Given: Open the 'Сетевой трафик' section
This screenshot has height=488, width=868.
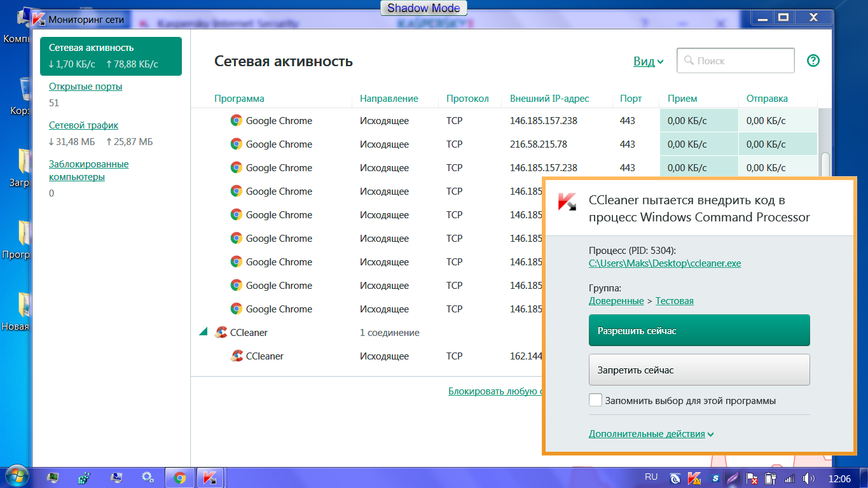Looking at the screenshot, I should 83,125.
